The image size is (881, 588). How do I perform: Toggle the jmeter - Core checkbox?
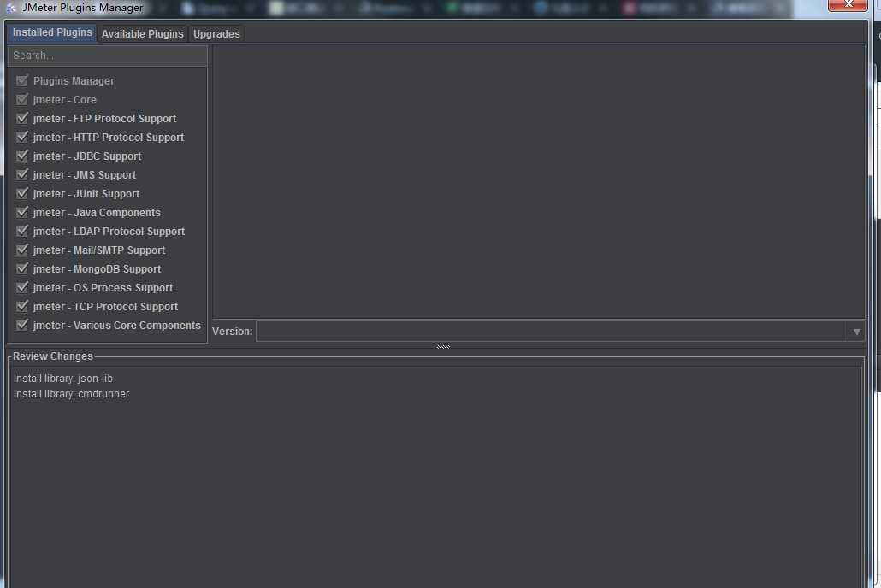tap(22, 99)
